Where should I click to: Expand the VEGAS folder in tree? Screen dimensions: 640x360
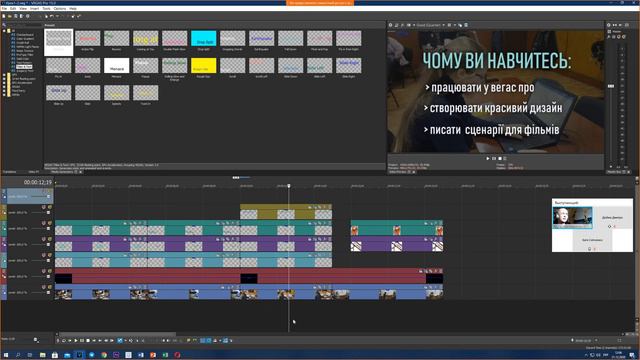tap(4, 87)
